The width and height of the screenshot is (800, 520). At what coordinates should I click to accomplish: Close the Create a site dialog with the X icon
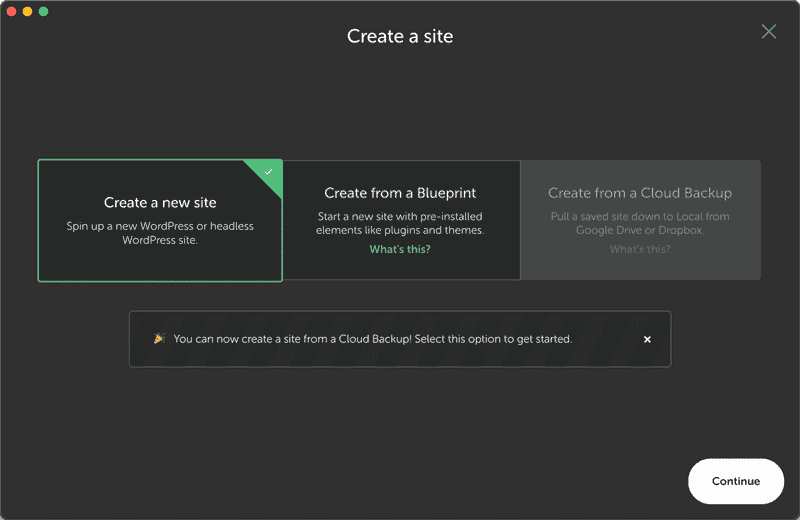[x=768, y=32]
